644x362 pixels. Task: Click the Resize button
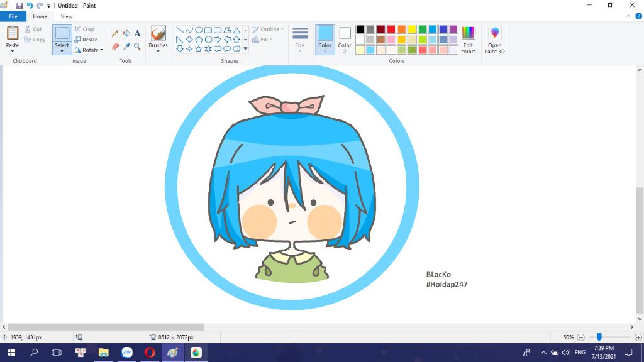(86, 40)
